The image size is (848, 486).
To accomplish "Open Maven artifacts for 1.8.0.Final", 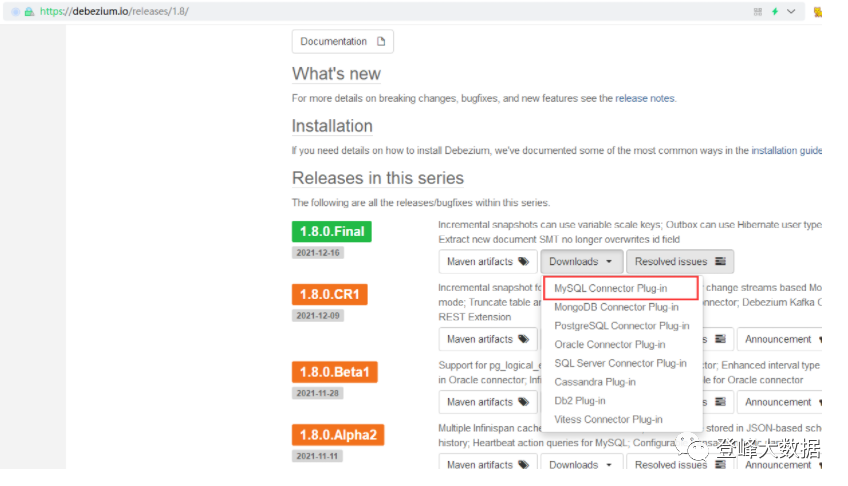I will pos(488,262).
